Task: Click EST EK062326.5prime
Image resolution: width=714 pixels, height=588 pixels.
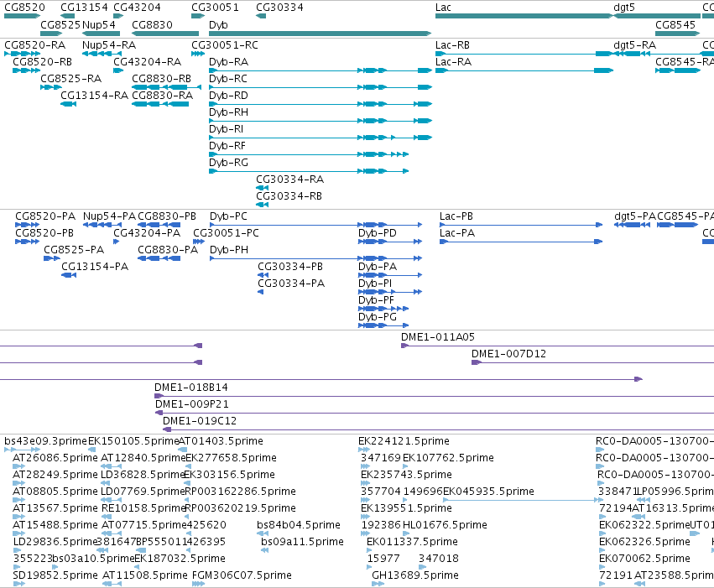Action: (x=644, y=542)
